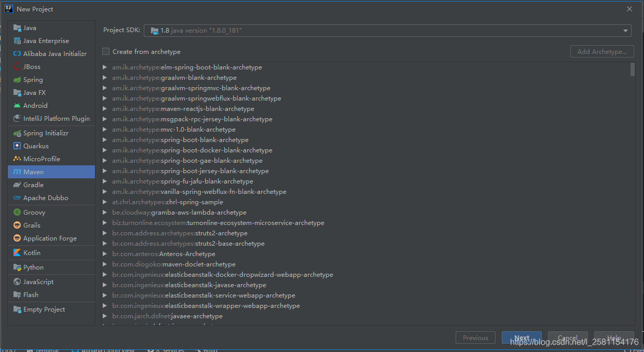Click the Empty Project folder icon
The width and height of the screenshot is (644, 352).
[17, 309]
